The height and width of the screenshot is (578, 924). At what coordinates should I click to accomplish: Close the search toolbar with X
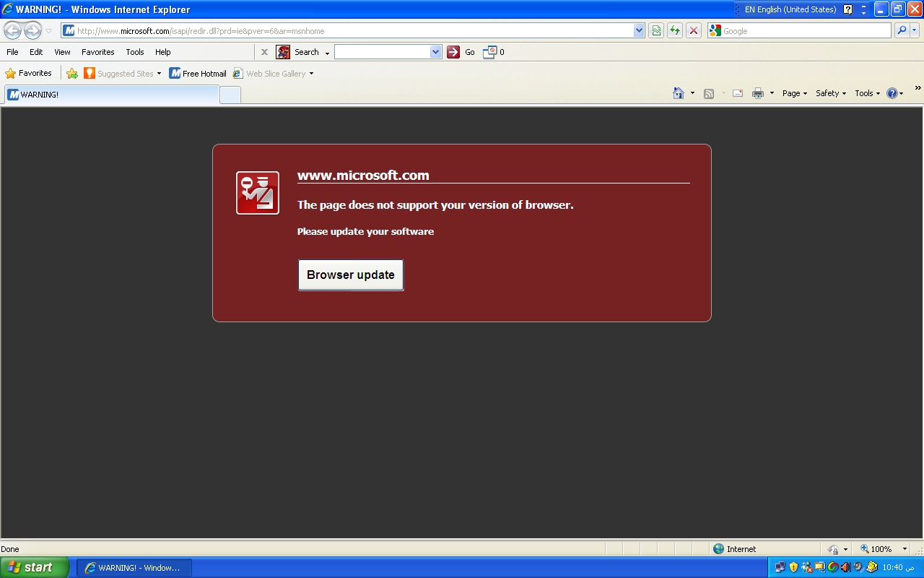[x=264, y=52]
